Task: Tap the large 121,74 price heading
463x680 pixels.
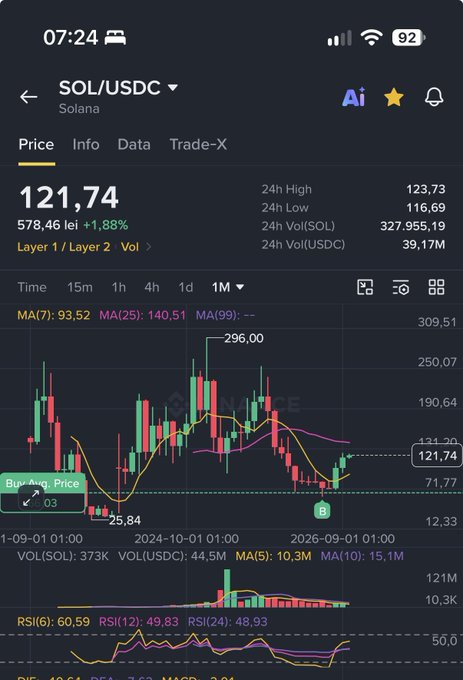Action: pyautogui.click(x=69, y=198)
